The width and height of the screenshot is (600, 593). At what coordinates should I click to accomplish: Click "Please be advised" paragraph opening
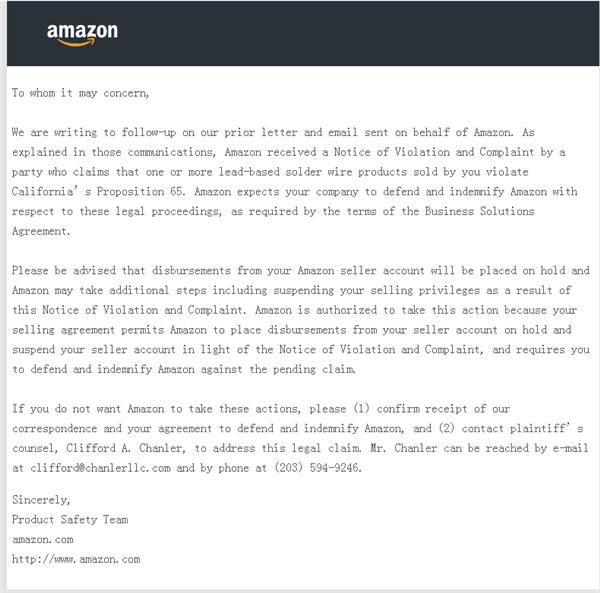pyautogui.click(x=64, y=270)
